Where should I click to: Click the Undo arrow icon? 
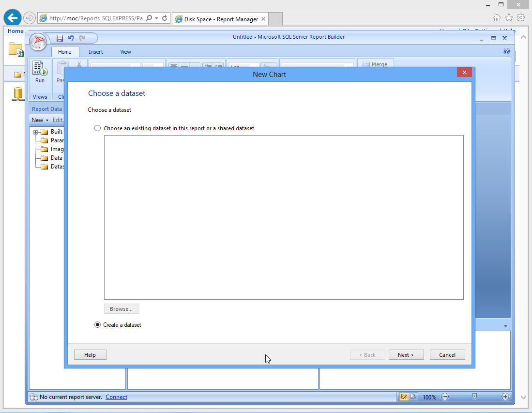pyautogui.click(x=71, y=38)
